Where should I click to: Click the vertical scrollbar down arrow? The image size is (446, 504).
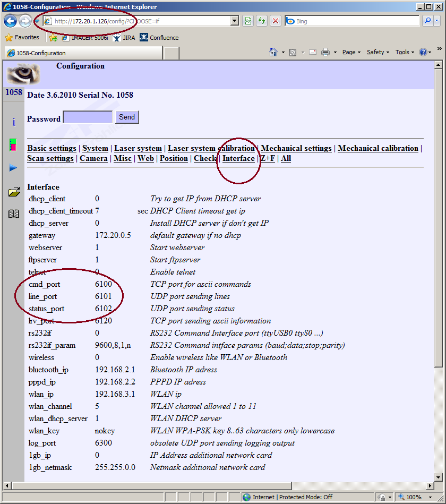(439, 477)
